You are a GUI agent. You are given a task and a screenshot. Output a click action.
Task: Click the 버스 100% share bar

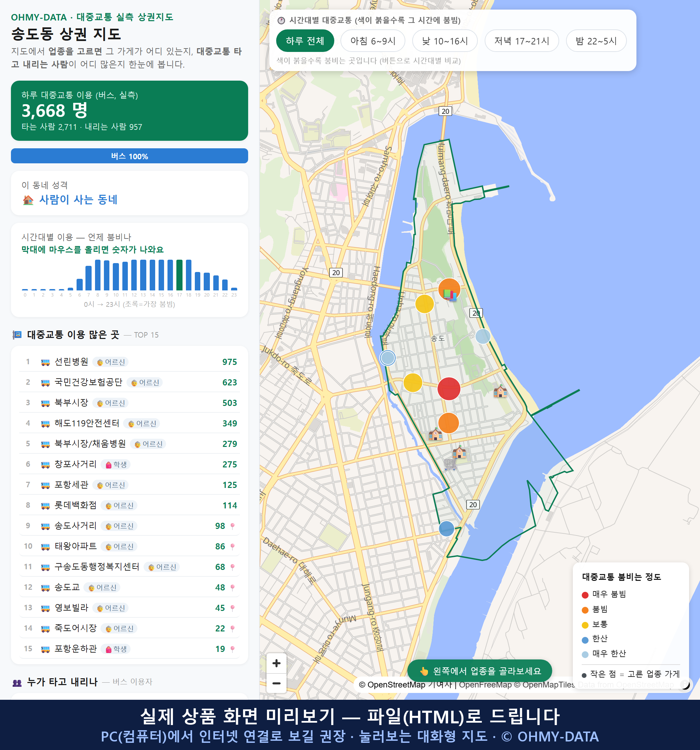coord(130,156)
